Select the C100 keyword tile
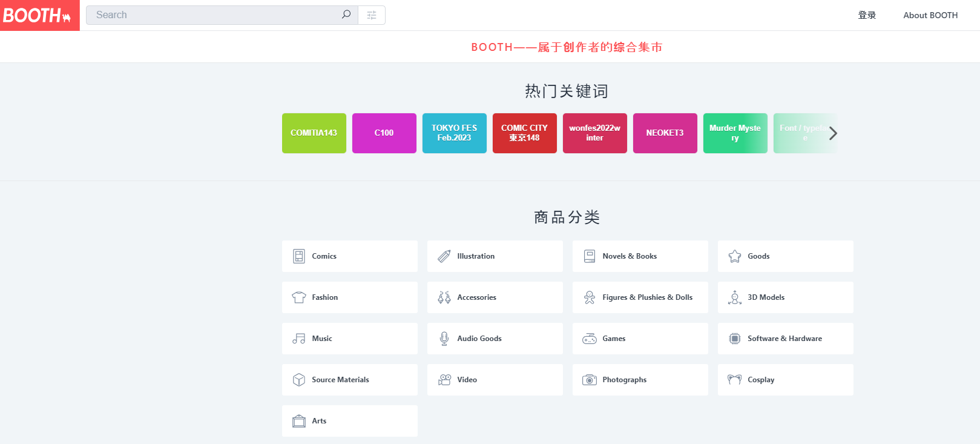Viewport: 980px width, 444px height. coord(384,133)
